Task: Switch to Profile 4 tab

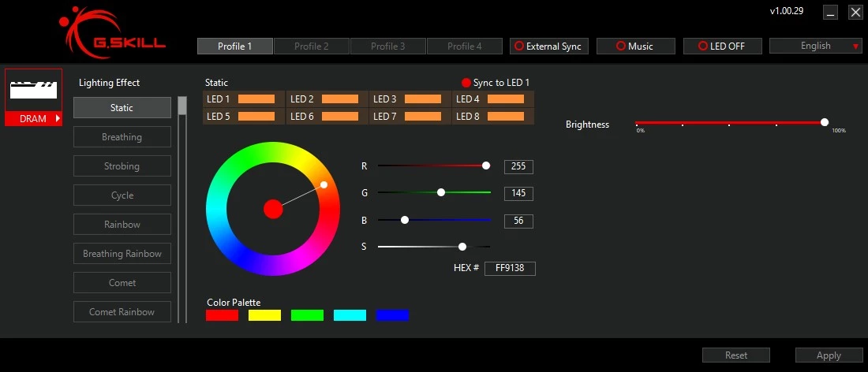Action: (x=465, y=46)
